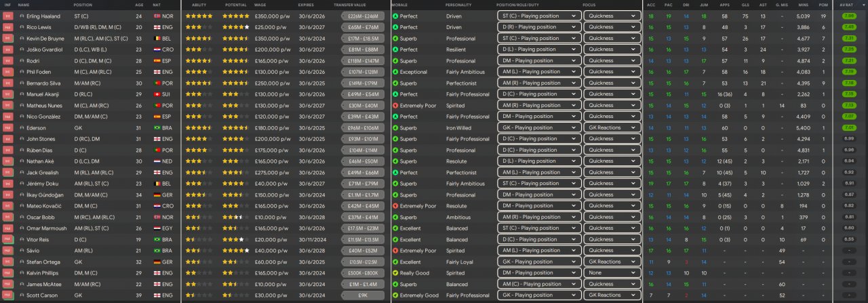Open Ederson's GK Reactions focus dropdown

612,127
